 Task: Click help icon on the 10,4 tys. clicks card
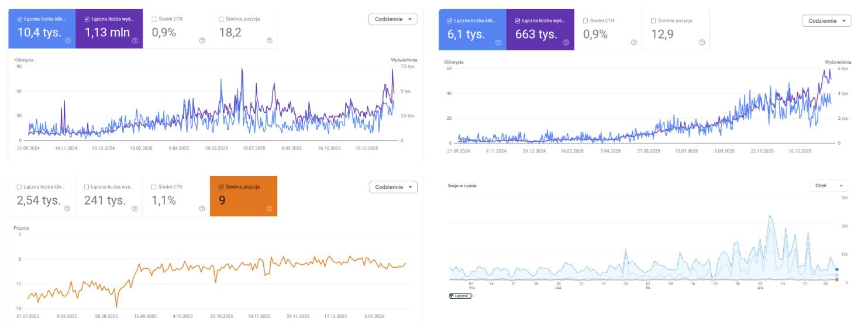click(68, 41)
